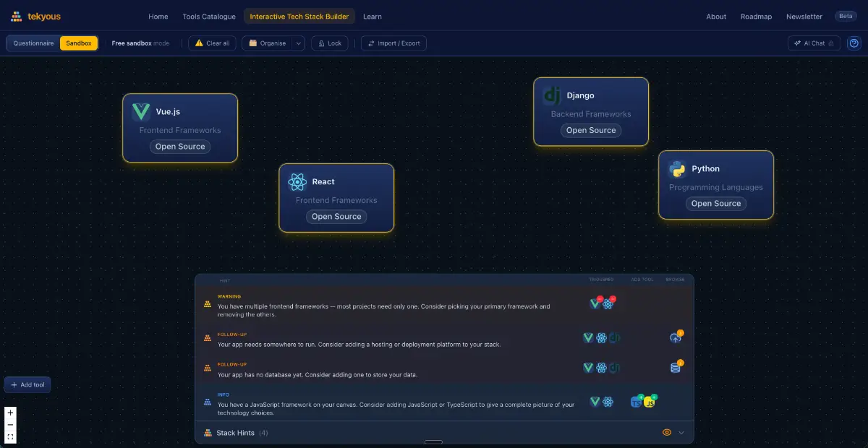Viewport: 868px width, 448px height.
Task: Click Vue icon in the INFO hint row
Action: pos(595,402)
